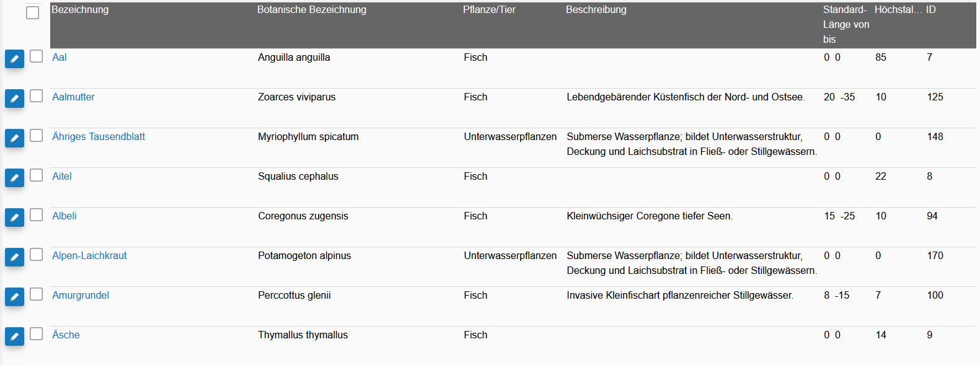This screenshot has height=365, width=980.
Task: Edit the Albeli record with pencil icon
Action: point(14,218)
